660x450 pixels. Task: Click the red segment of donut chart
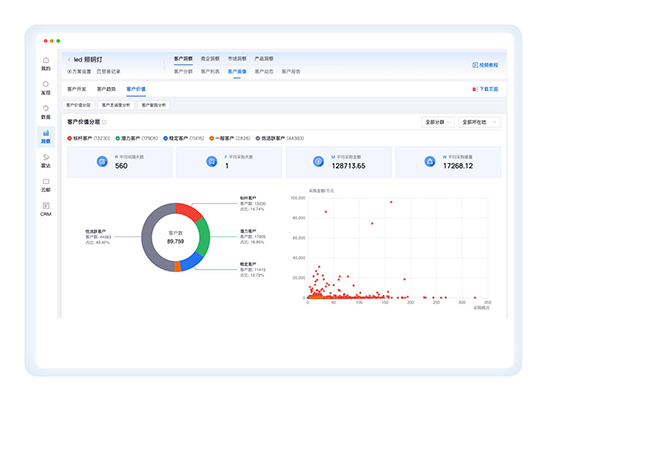(189, 211)
